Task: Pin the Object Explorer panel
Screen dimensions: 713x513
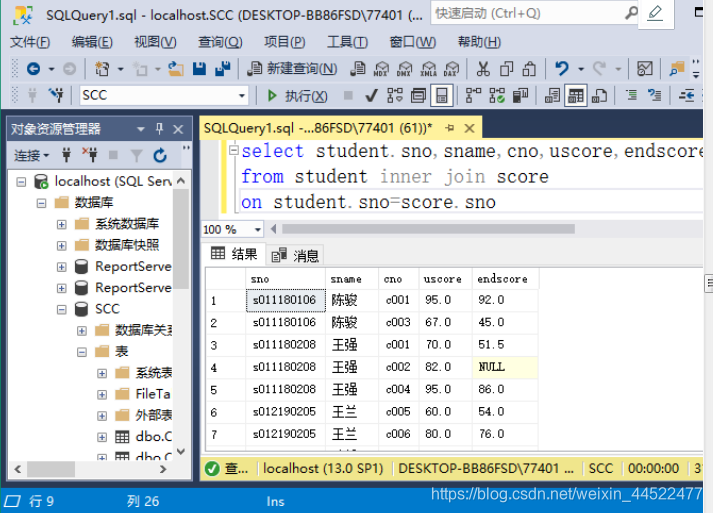Action: pyautogui.click(x=159, y=129)
